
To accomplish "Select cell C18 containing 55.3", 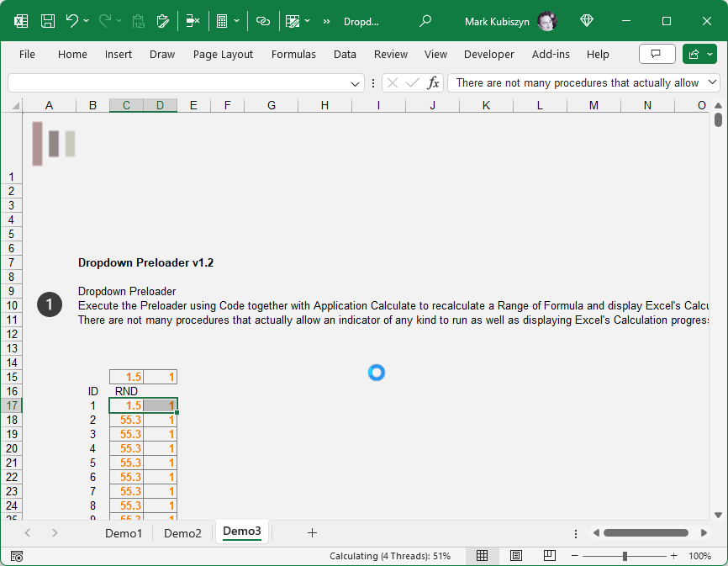I will pos(126,420).
